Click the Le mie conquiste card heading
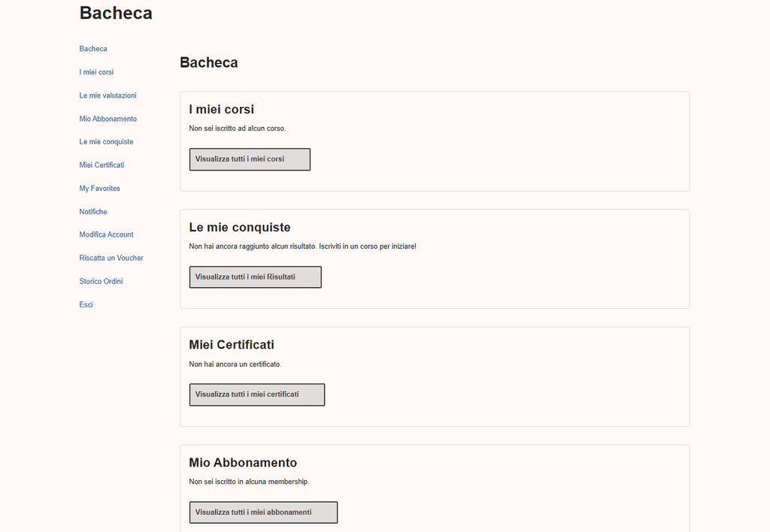 pyautogui.click(x=240, y=227)
